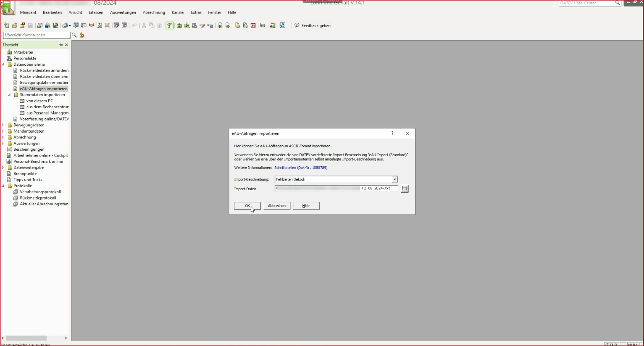
Task: Toggle the tree overview toolbar icon
Action: pyautogui.click(x=169, y=26)
